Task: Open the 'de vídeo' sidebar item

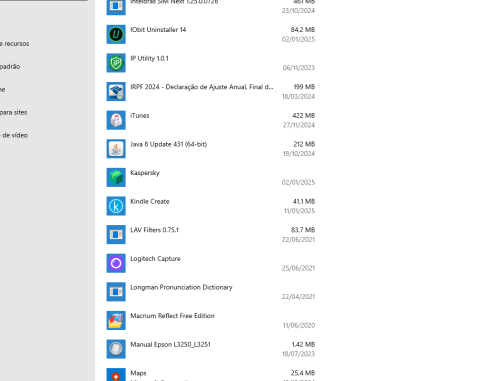Action: [x=14, y=135]
